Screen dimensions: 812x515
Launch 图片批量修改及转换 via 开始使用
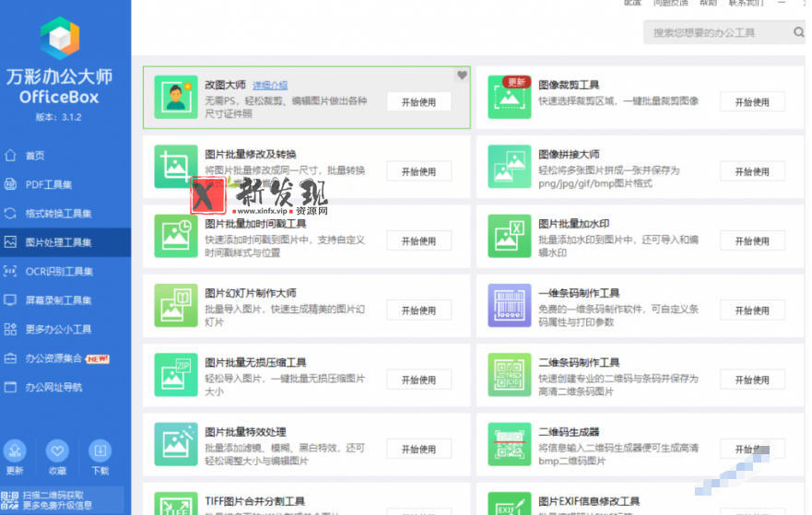pos(418,171)
